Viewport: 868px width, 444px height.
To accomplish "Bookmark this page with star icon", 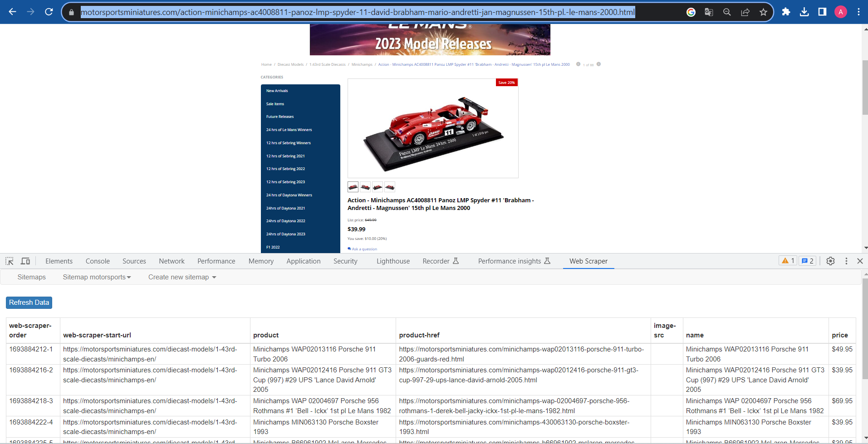I will [763, 12].
